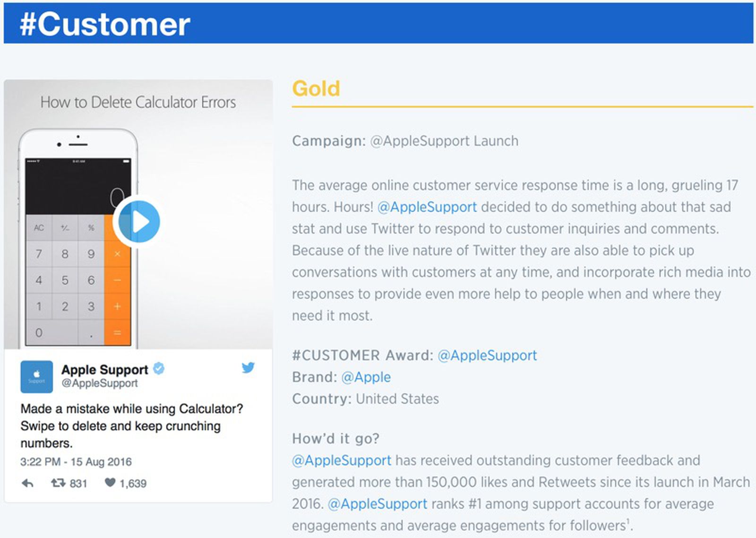Click the #Customer header banner

point(378,24)
